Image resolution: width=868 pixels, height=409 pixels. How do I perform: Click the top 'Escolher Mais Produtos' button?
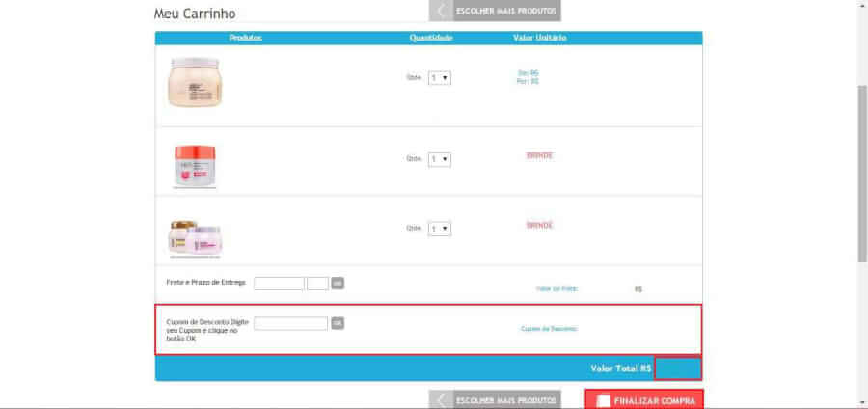click(x=505, y=11)
